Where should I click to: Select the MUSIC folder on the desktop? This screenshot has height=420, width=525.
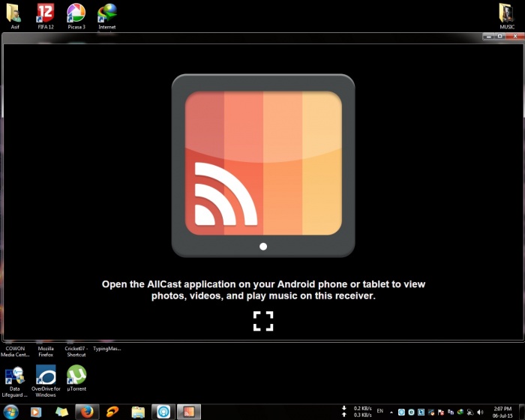[506, 16]
